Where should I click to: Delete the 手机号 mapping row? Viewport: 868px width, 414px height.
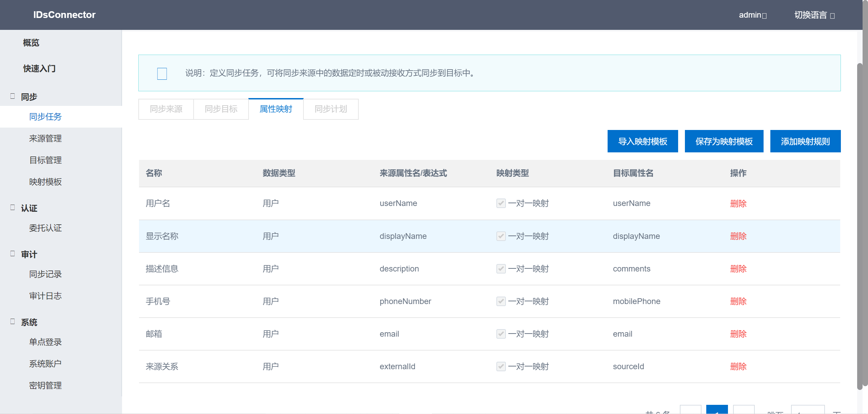tap(738, 301)
